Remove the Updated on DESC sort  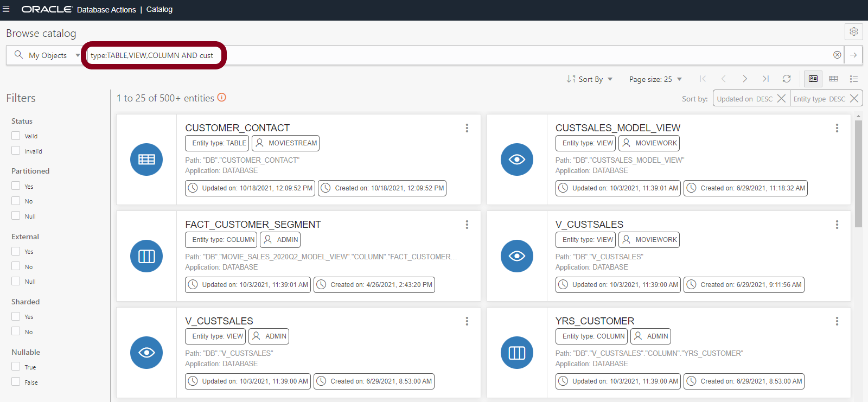click(x=781, y=98)
